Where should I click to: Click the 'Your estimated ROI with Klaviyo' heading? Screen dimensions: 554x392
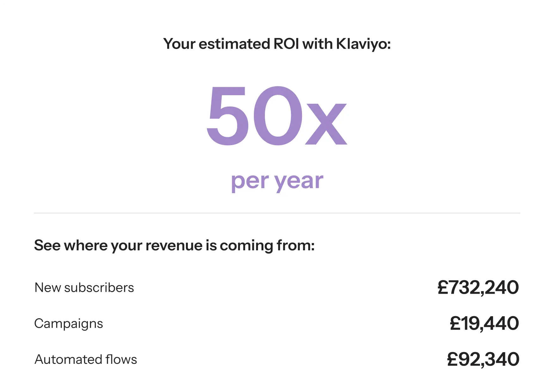click(277, 44)
